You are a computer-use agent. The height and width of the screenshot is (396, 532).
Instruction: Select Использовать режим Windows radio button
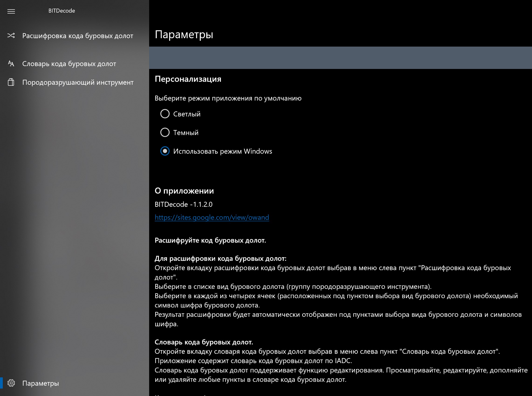[x=165, y=151]
